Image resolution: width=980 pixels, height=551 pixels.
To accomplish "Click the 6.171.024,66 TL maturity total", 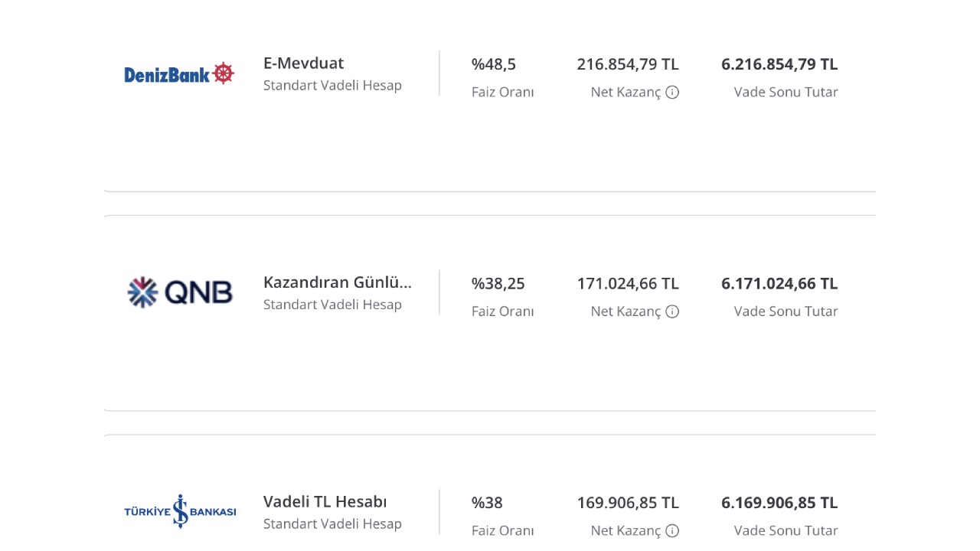I will coord(779,284).
